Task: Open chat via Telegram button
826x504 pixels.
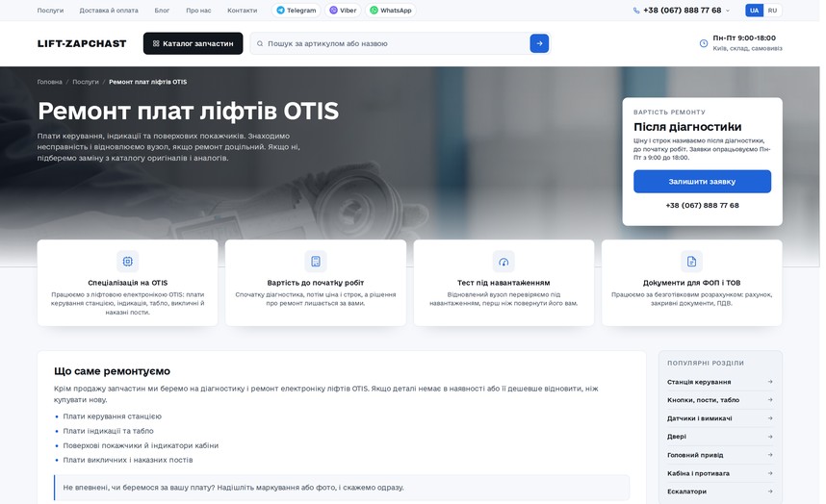Action: tap(297, 10)
